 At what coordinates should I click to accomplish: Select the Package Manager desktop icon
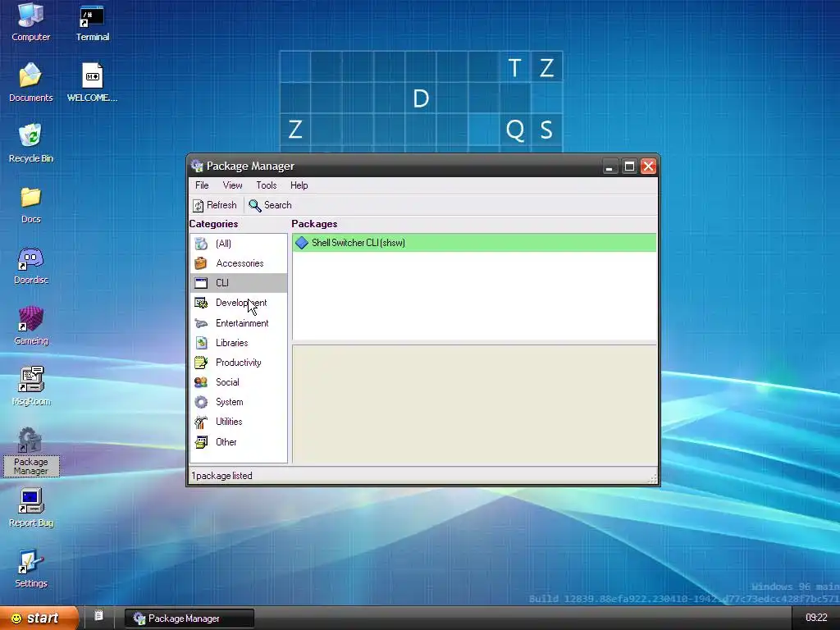30,451
